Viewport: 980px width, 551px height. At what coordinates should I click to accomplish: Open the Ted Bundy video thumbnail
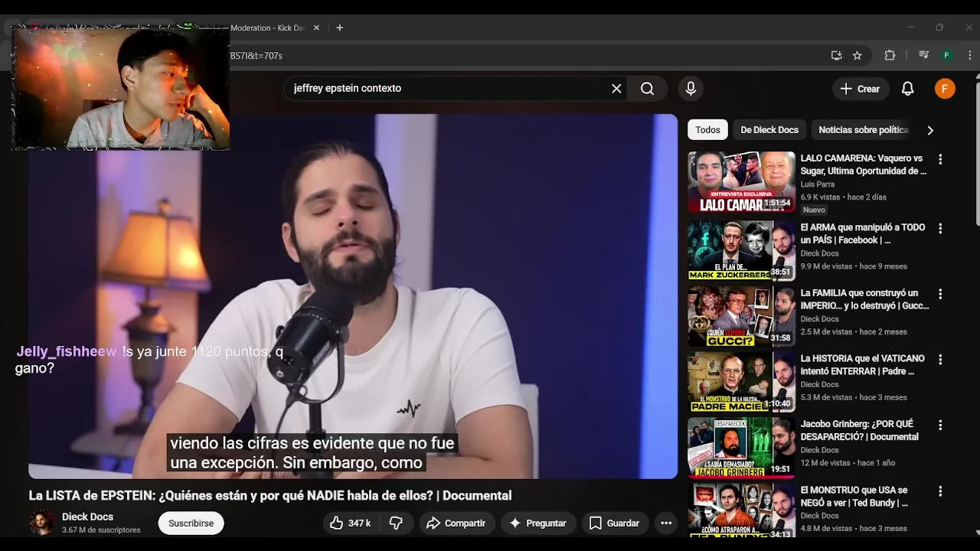click(741, 510)
